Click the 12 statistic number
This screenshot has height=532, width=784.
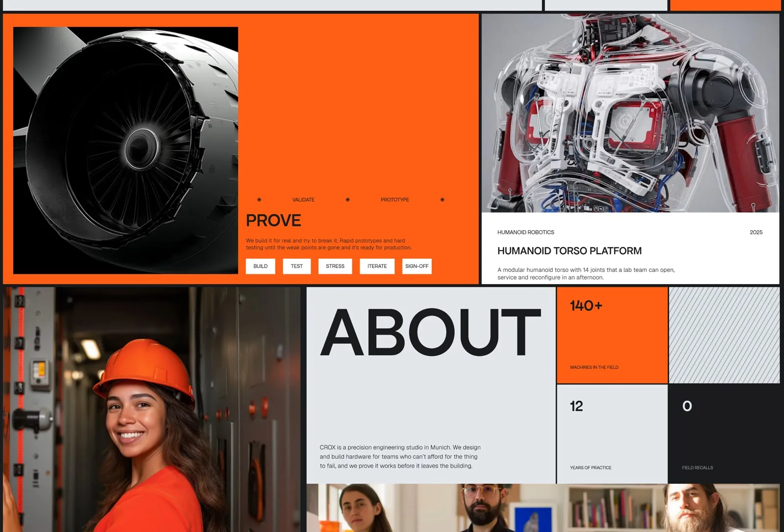576,406
